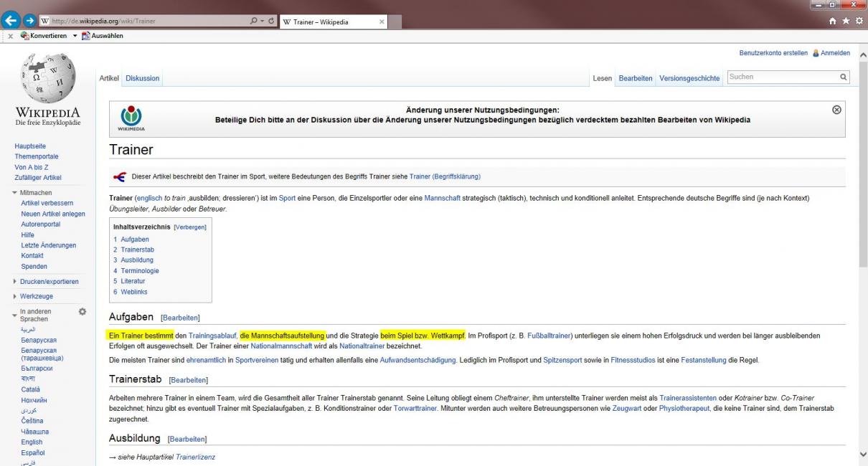
Task: Expand the Werkzeuge sidebar section
Action: pyautogui.click(x=37, y=296)
